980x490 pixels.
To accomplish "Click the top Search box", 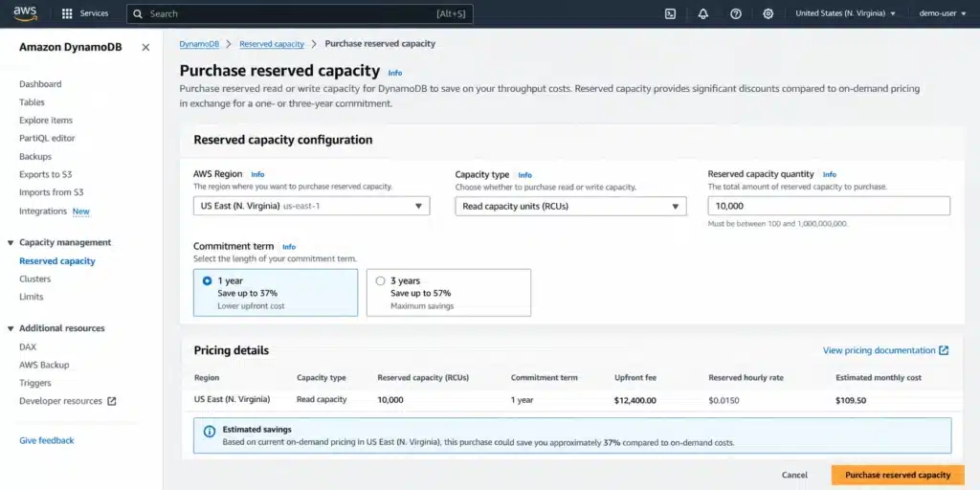I will point(300,13).
